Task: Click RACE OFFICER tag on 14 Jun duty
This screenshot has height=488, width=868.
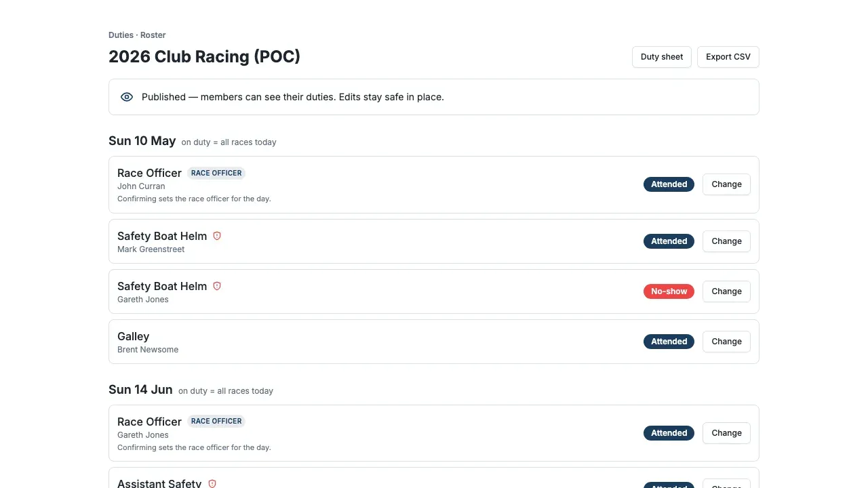Action: (x=216, y=421)
